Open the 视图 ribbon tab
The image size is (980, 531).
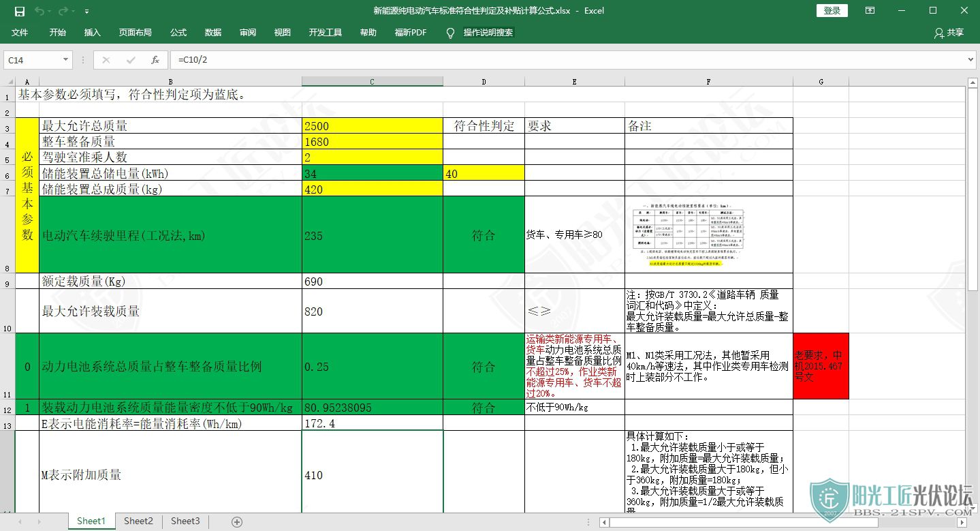(x=283, y=33)
